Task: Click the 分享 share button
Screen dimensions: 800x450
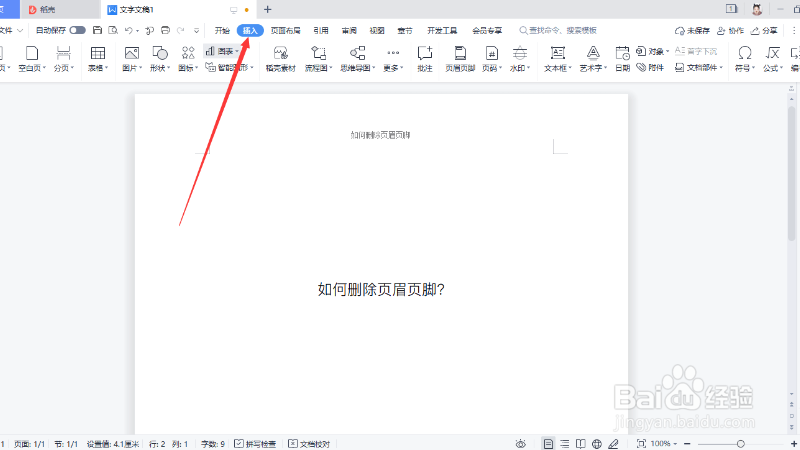Action: click(764, 31)
